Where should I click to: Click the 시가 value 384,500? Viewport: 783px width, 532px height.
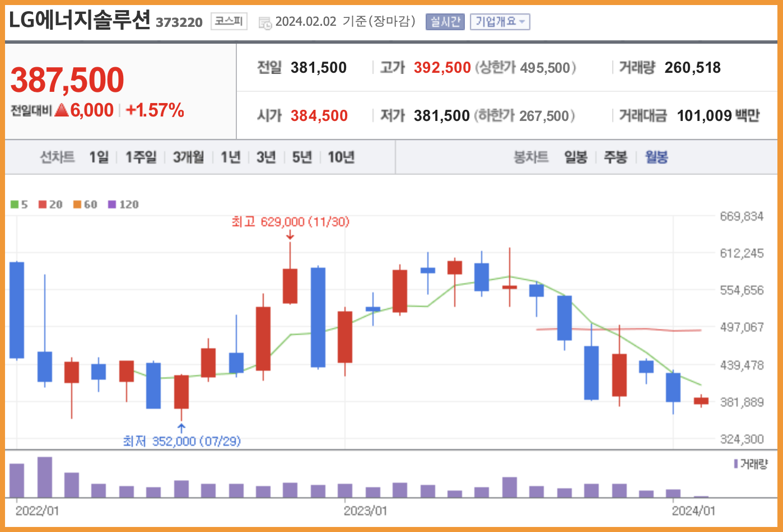pyautogui.click(x=319, y=116)
